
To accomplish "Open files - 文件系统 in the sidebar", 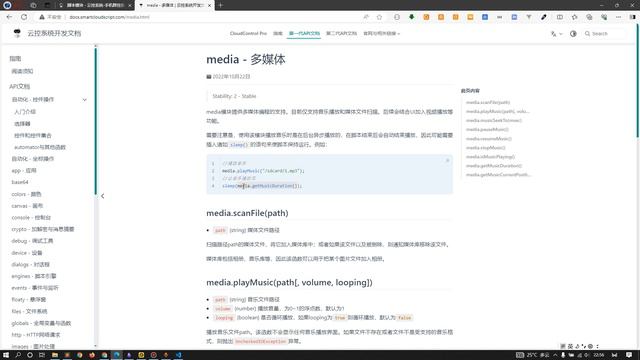I will (29, 311).
